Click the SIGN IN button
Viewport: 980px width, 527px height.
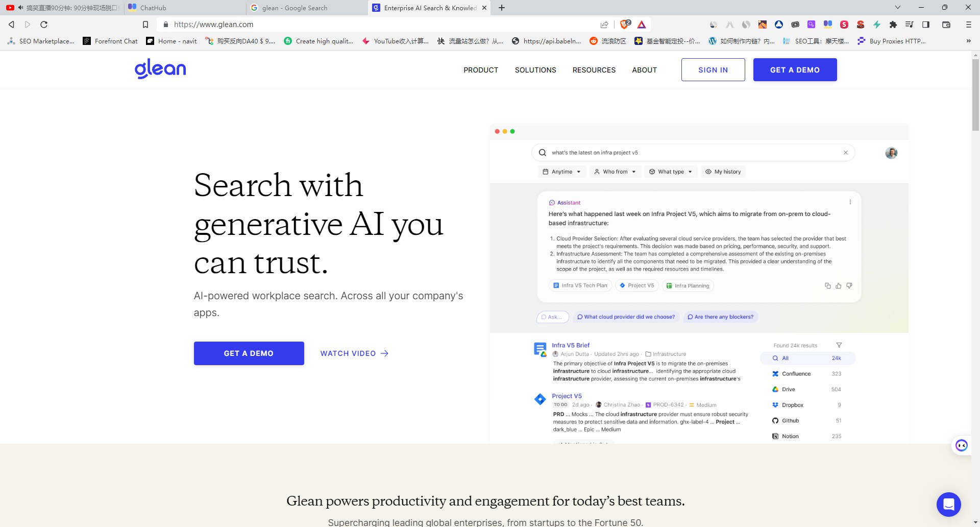(x=713, y=69)
